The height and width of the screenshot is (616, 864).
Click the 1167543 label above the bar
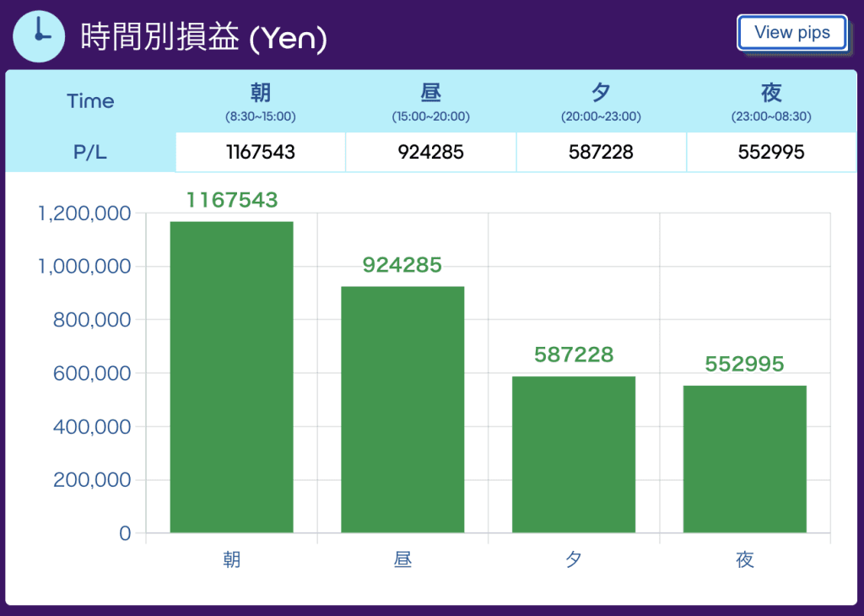(x=232, y=200)
